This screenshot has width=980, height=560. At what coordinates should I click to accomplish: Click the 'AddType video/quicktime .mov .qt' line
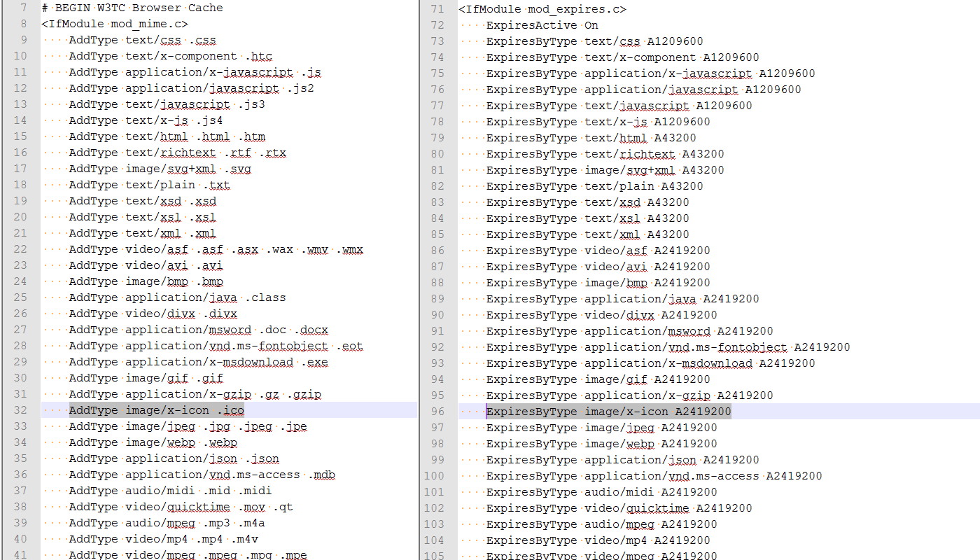tap(181, 507)
